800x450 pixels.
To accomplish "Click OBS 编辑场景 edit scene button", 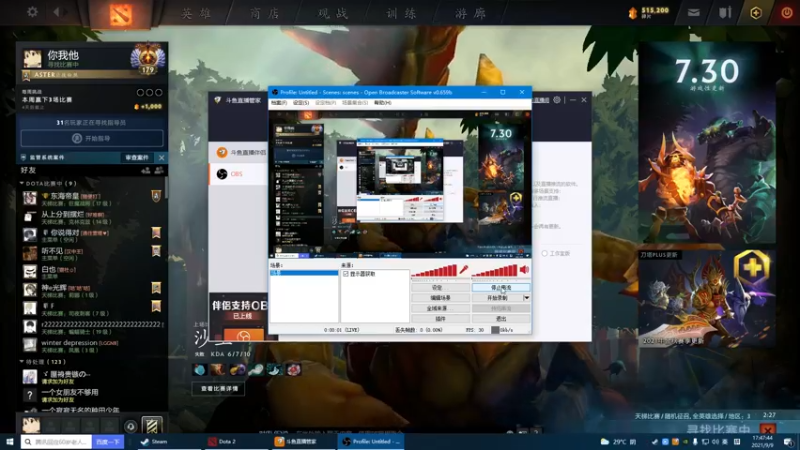I will 440,298.
